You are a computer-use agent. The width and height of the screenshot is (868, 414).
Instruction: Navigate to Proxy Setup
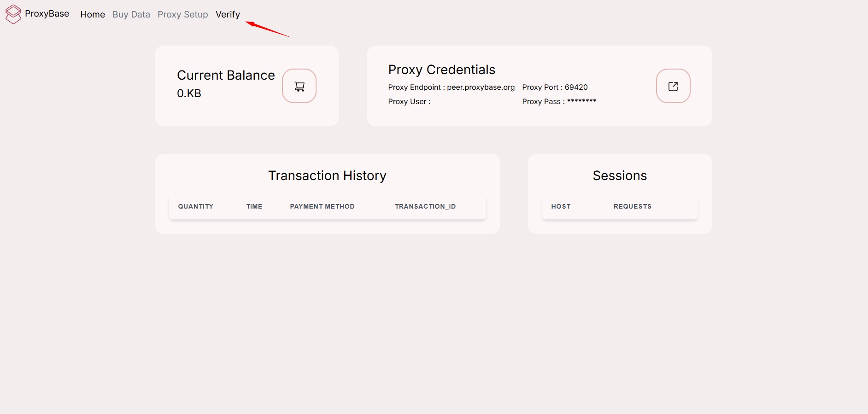tap(183, 14)
